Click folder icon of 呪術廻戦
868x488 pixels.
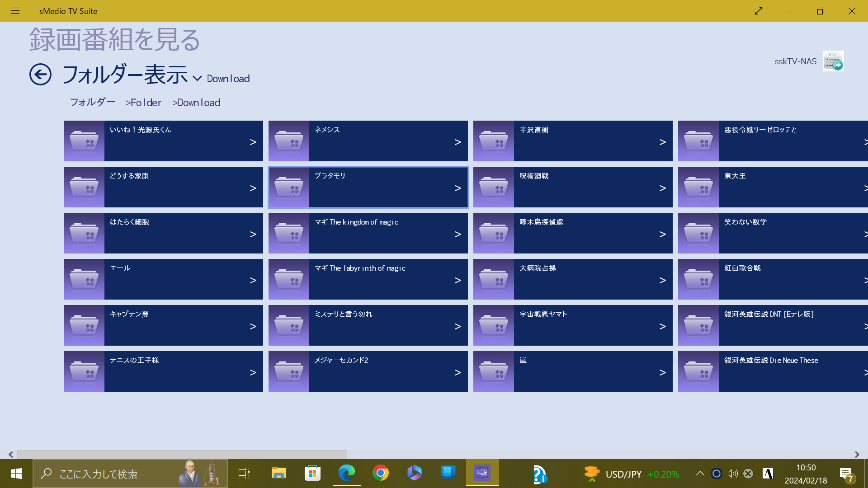coord(494,187)
